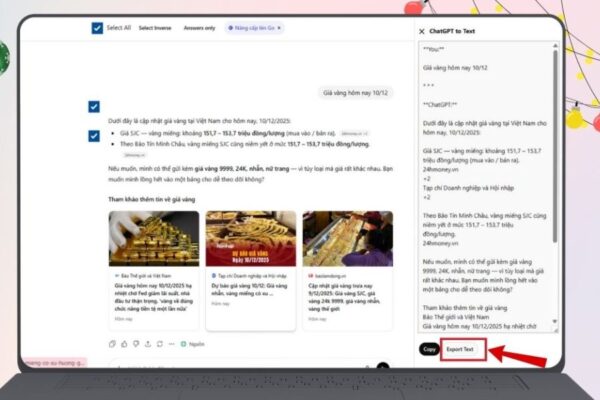Close the ChatGPT to Text panel
Screen dimensions: 600x400
pos(421,33)
